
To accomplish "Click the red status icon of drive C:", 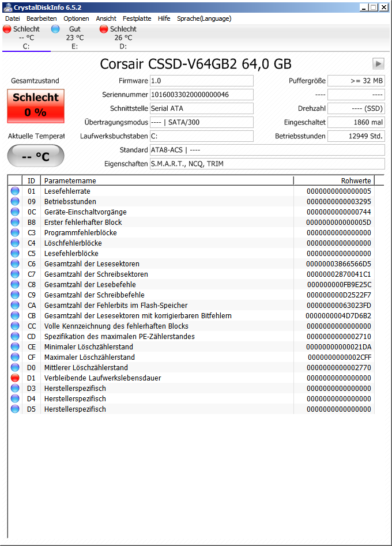I will click(7, 29).
